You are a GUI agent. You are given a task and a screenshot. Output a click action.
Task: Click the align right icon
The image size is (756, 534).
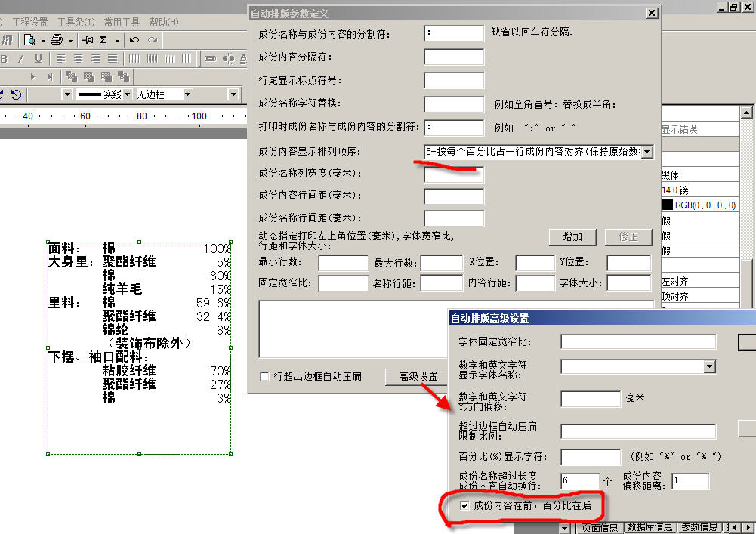95,59
